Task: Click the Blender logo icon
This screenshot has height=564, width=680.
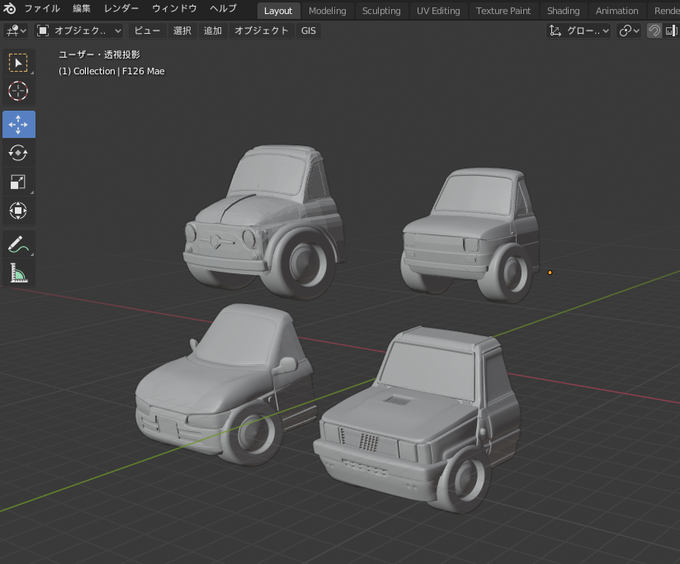Action: 10,8
